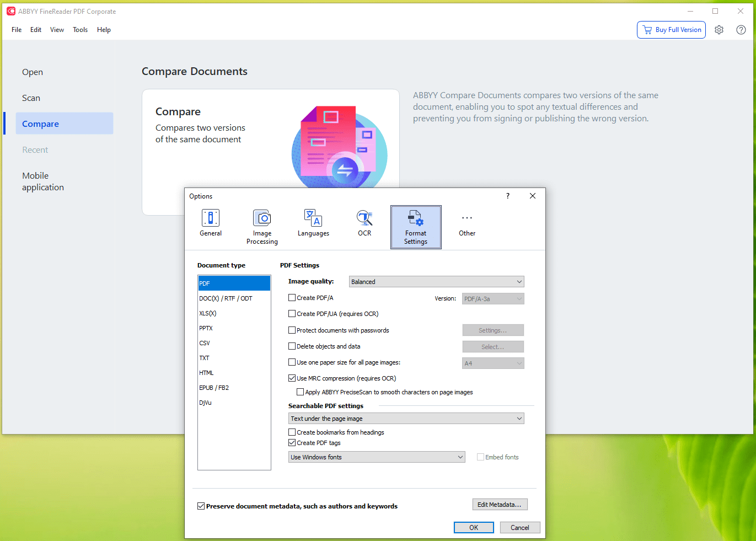Open Image Processing options
Image resolution: width=756 pixels, height=541 pixels.
tap(262, 227)
